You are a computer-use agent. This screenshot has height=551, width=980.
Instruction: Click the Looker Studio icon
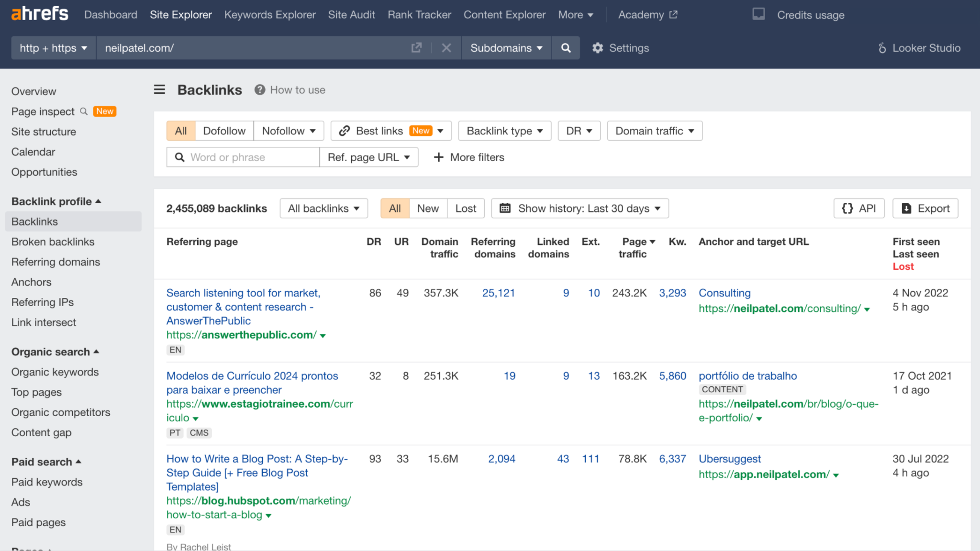click(x=882, y=48)
